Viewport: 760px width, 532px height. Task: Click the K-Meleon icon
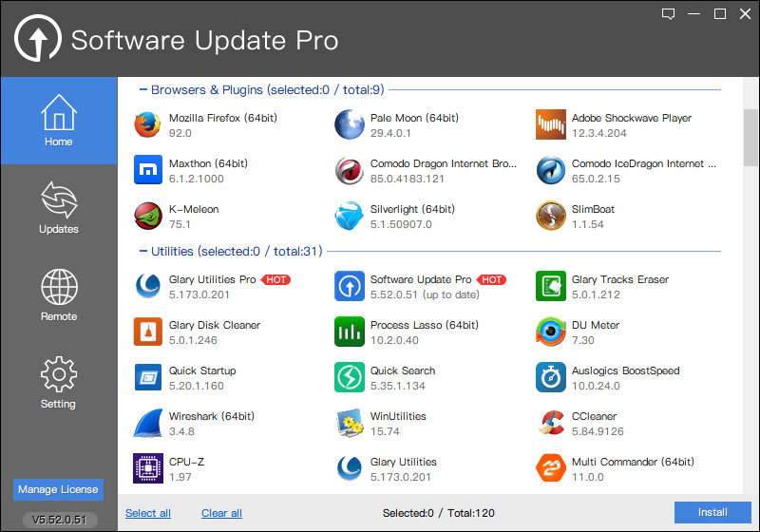click(148, 216)
